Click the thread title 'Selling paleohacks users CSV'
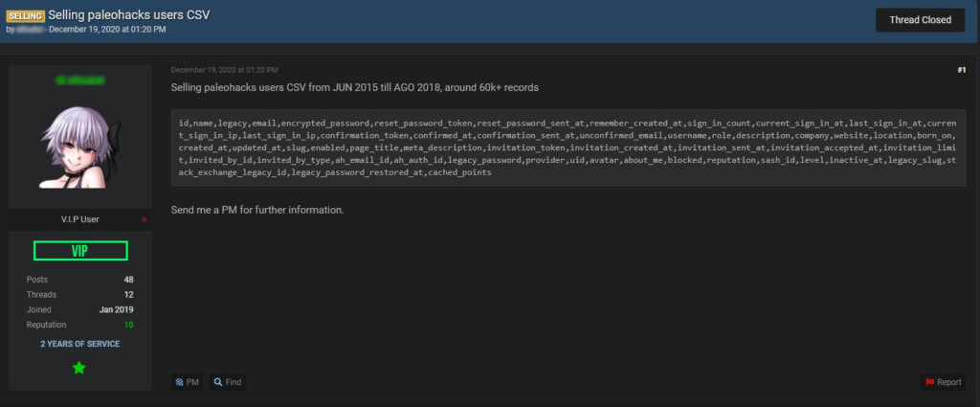 coord(129,15)
